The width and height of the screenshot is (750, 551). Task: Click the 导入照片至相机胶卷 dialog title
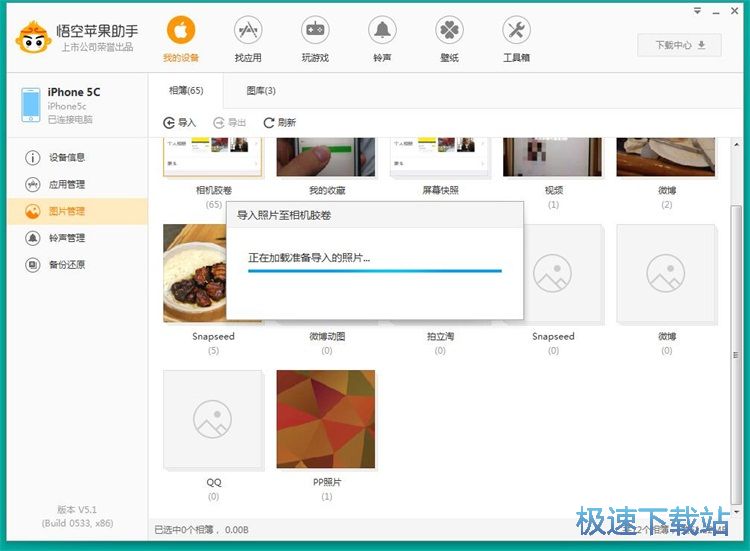click(x=284, y=215)
